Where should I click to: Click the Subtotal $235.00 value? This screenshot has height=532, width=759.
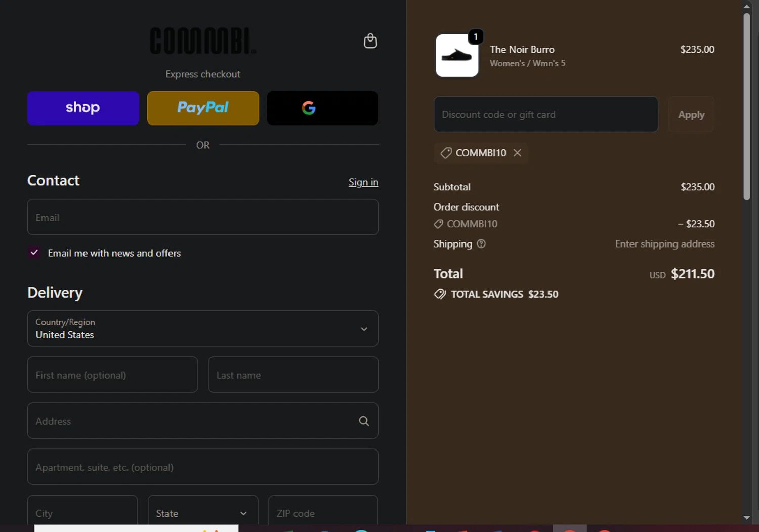[698, 187]
